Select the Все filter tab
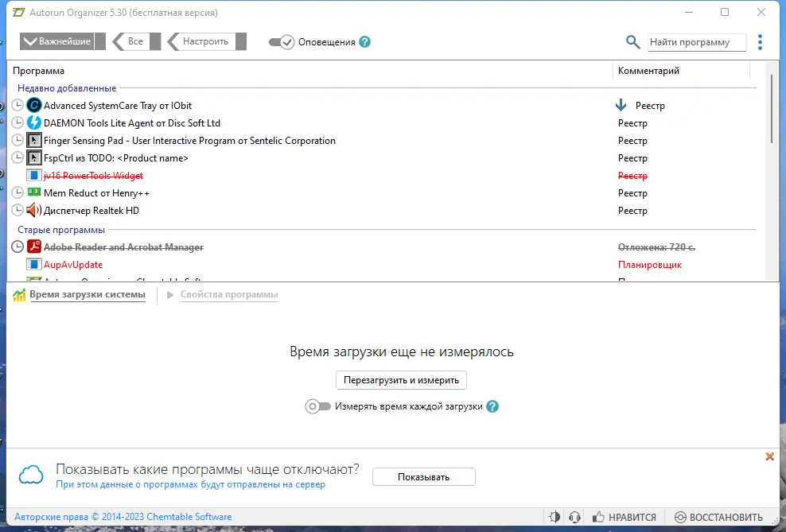Image resolution: width=786 pixels, height=532 pixels. 136,41
